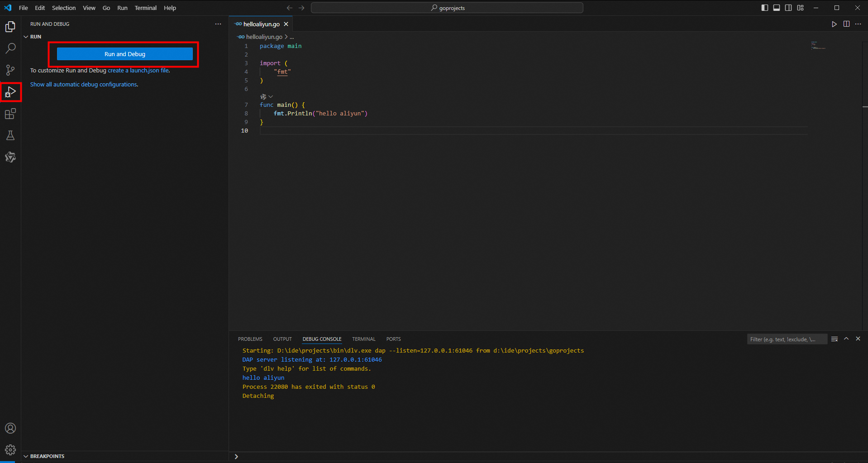The width and height of the screenshot is (868, 463).
Task: Expand the breadcrumb ellipsis after helloaliyun.go
Action: click(x=292, y=37)
